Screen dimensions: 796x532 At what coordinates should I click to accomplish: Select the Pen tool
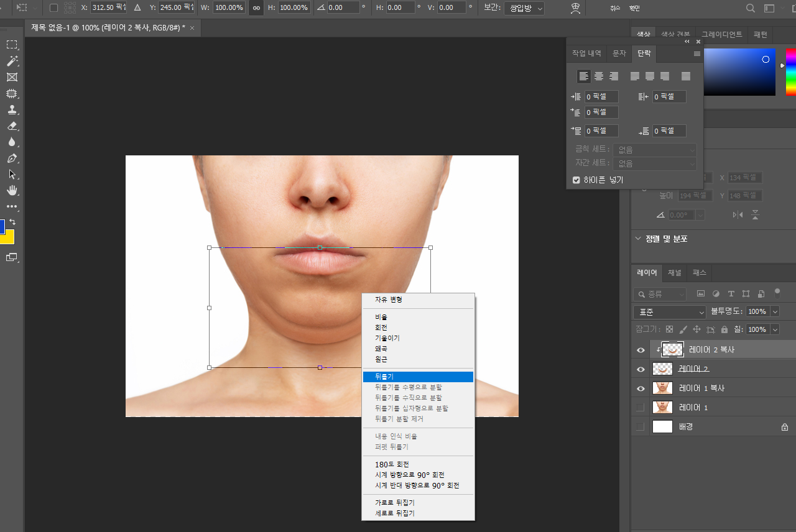[12, 158]
